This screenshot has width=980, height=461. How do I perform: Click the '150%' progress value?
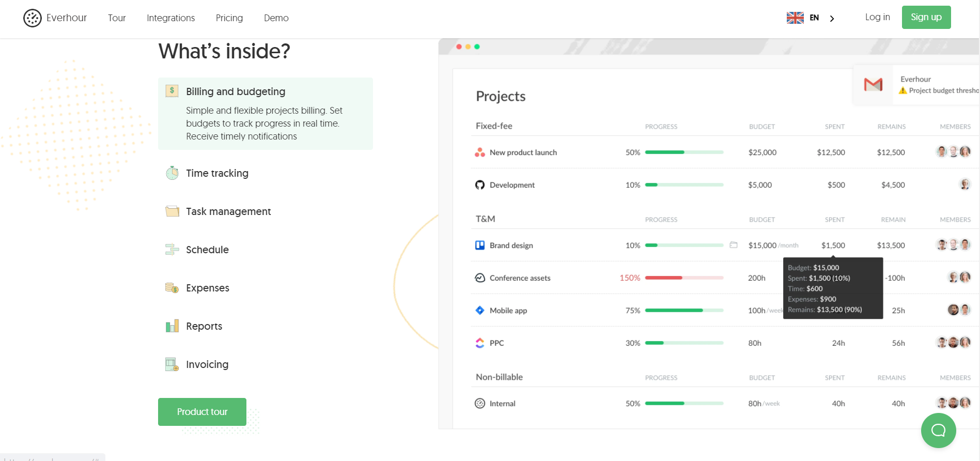[630, 278]
